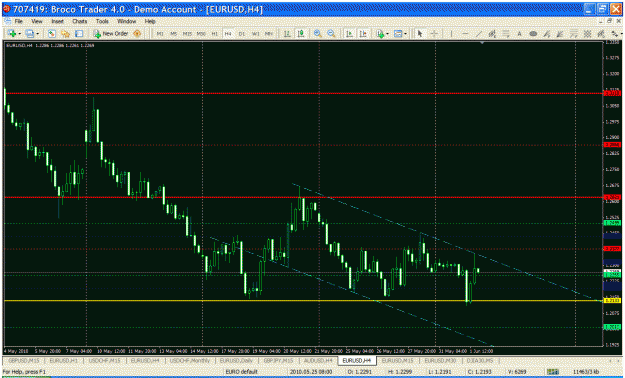Switch to the EURUSD,Daily chart tab
The image size is (625, 378).
(236, 360)
